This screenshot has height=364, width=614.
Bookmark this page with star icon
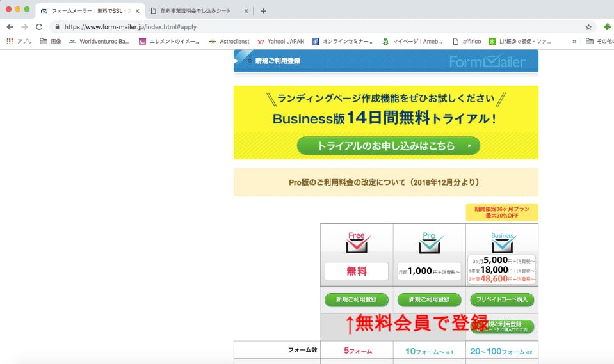[588, 27]
